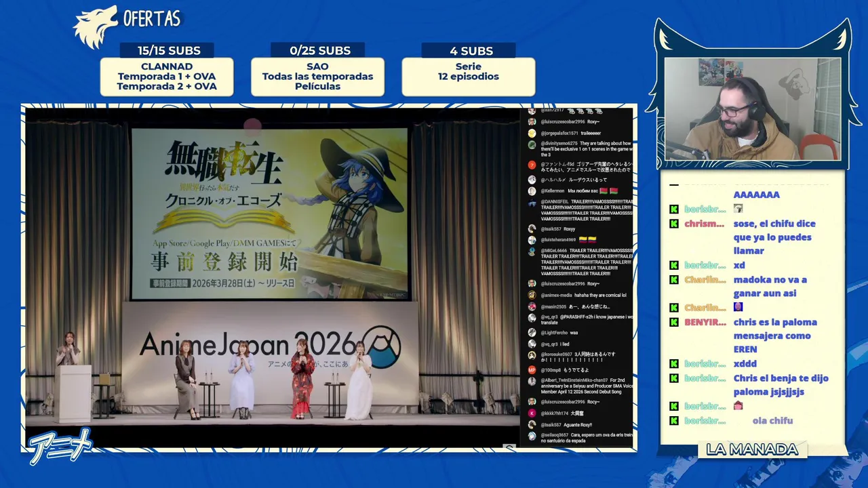Click the Kick badge next to chrism...

(674, 224)
